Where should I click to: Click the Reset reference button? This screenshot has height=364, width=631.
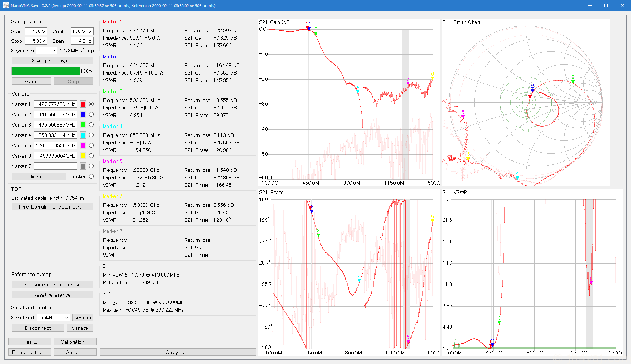click(52, 295)
